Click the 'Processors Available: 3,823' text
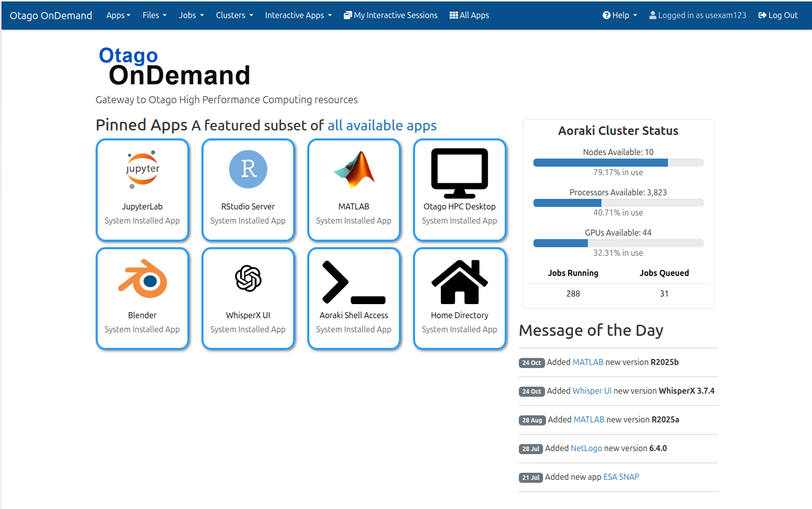This screenshot has height=509, width=812. 618,192
